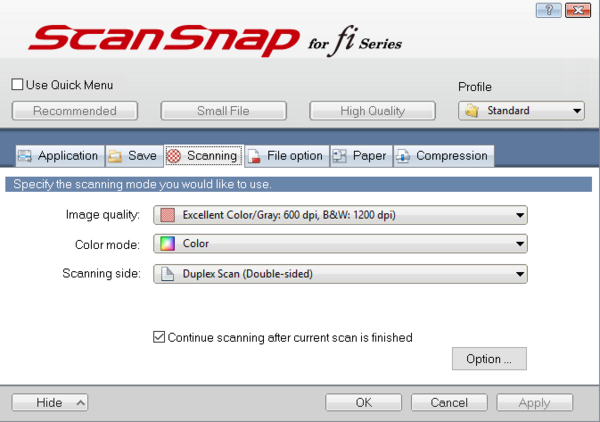Click the Recommended button
Image resolution: width=600 pixels, height=422 pixels.
(x=75, y=111)
